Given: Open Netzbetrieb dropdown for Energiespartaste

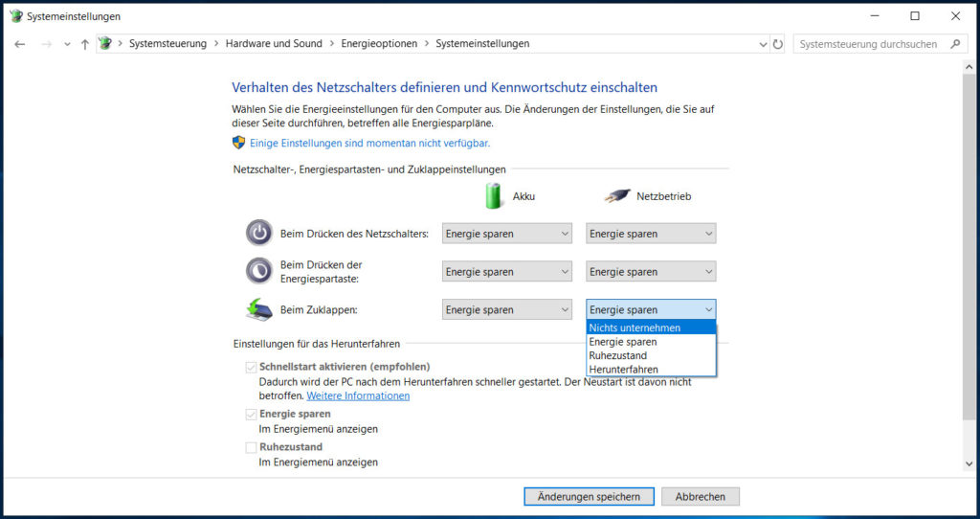Looking at the screenshot, I should (x=651, y=272).
